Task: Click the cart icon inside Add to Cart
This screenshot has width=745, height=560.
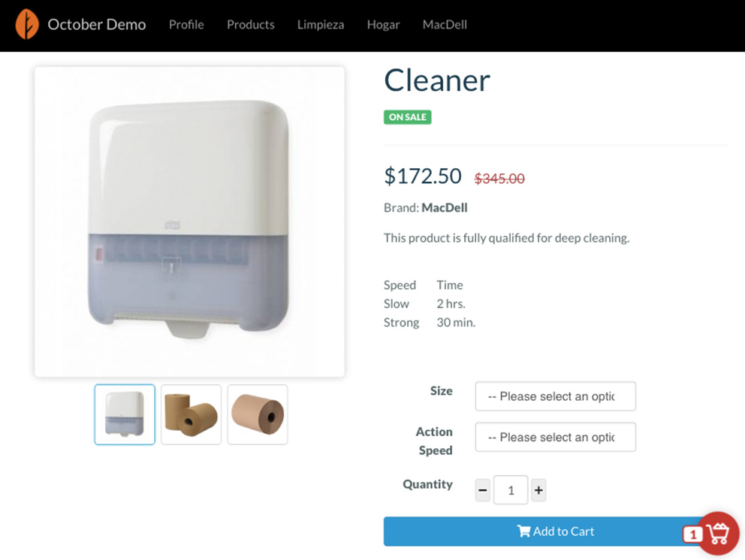Action: click(x=523, y=531)
